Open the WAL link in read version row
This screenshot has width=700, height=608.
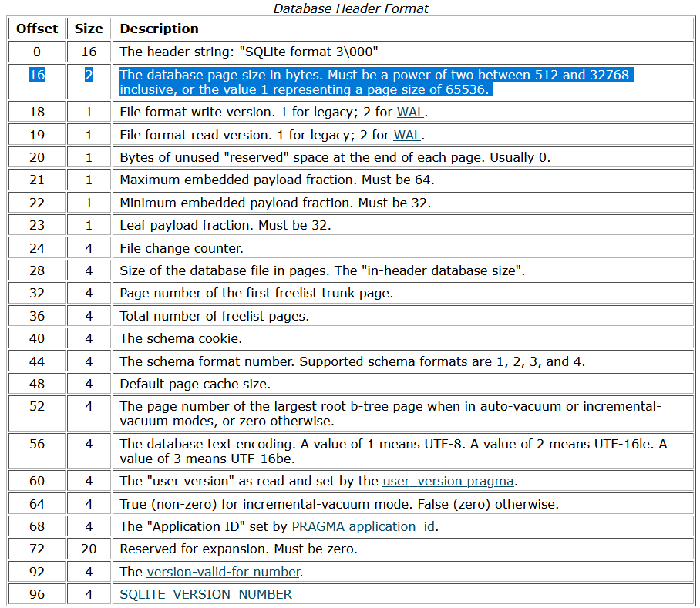coord(407,135)
